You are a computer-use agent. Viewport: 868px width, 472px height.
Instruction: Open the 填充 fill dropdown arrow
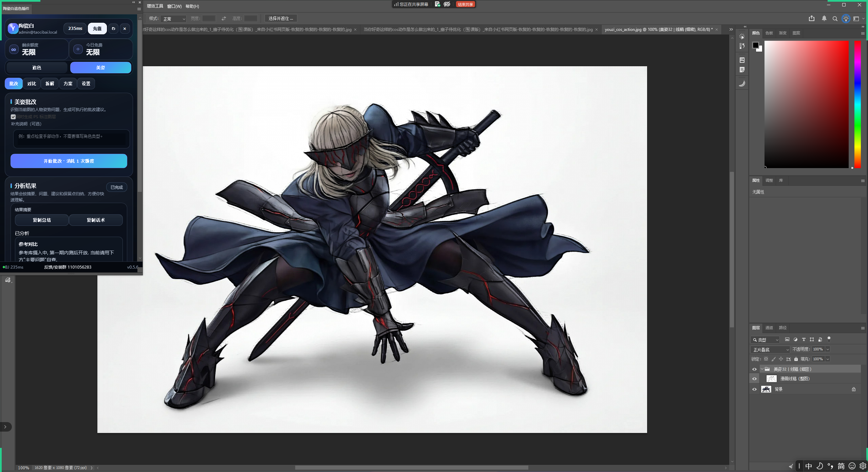(828, 359)
